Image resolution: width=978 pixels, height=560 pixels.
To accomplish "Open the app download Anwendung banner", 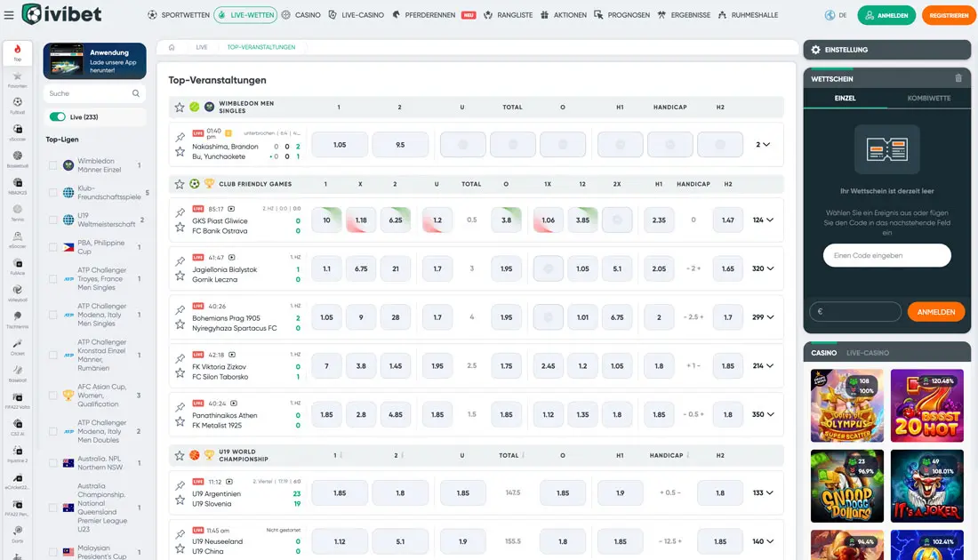I will pos(95,60).
